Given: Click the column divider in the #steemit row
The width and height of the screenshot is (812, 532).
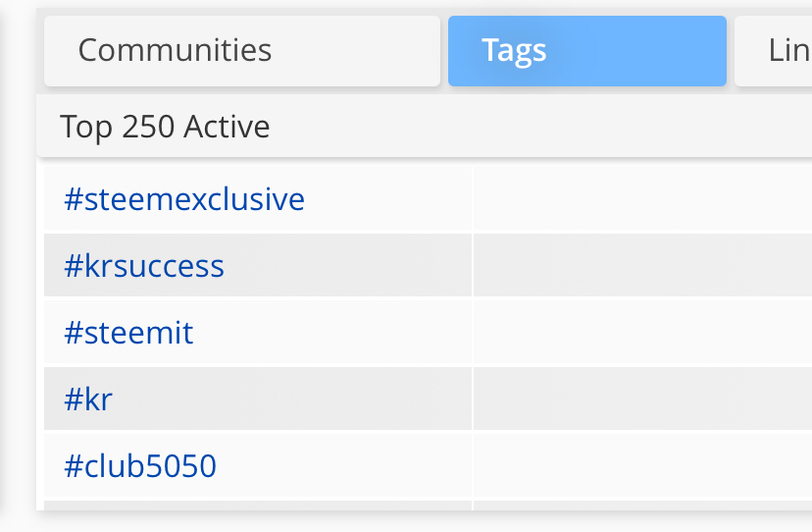Looking at the screenshot, I should tap(473, 333).
